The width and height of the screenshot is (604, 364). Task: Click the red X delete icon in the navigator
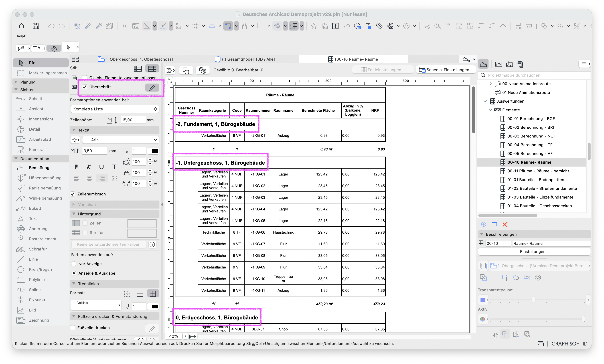[x=505, y=224]
